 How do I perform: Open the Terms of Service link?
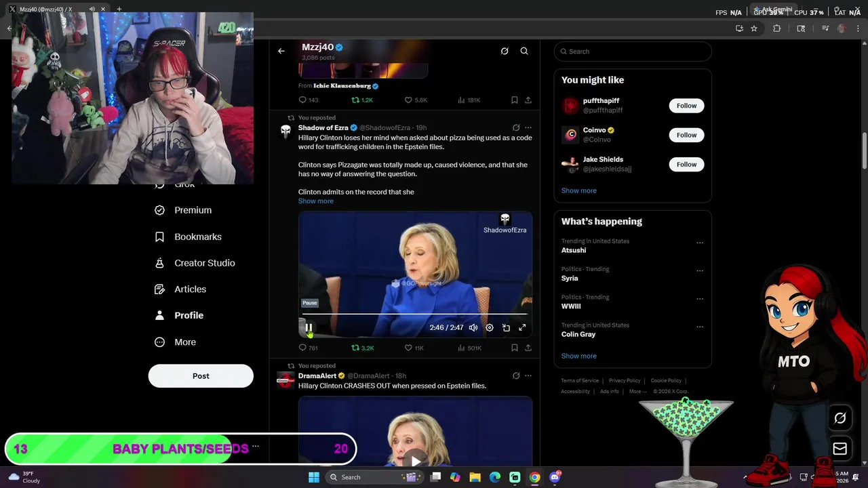click(x=580, y=381)
